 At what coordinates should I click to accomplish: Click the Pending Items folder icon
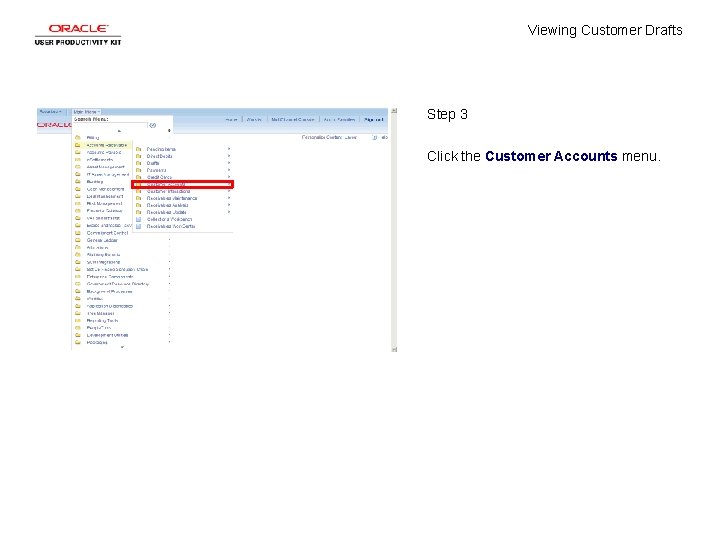click(139, 149)
